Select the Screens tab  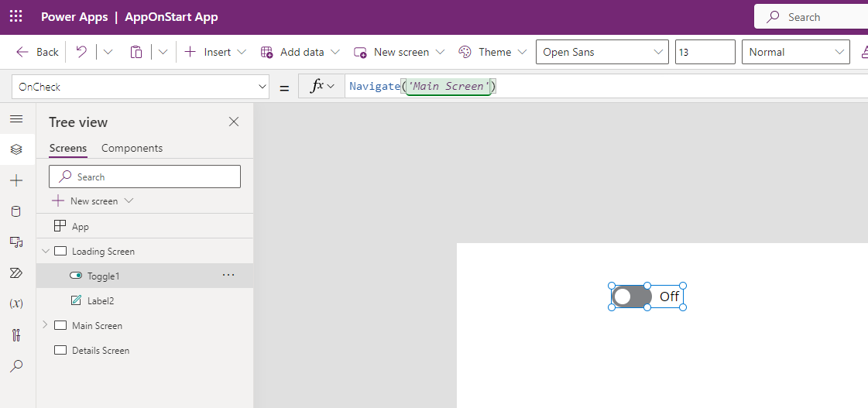[68, 148]
